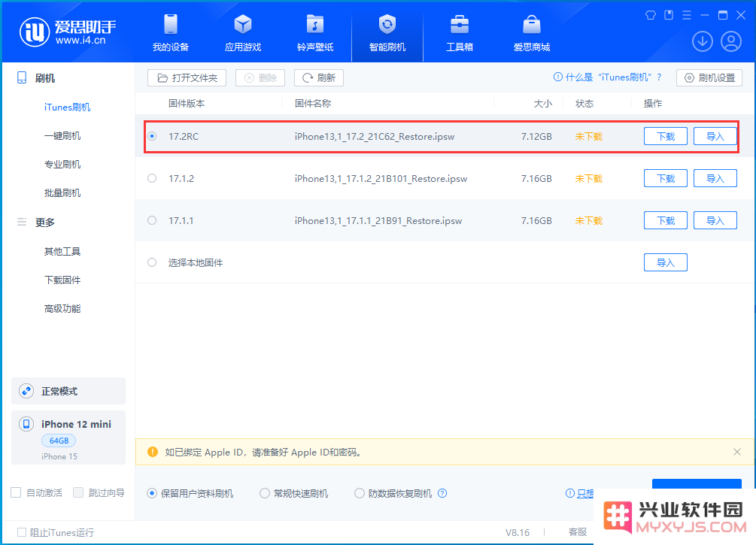The image size is (756, 545).
Task: Click the 固件版本 column header
Action: tap(187, 103)
